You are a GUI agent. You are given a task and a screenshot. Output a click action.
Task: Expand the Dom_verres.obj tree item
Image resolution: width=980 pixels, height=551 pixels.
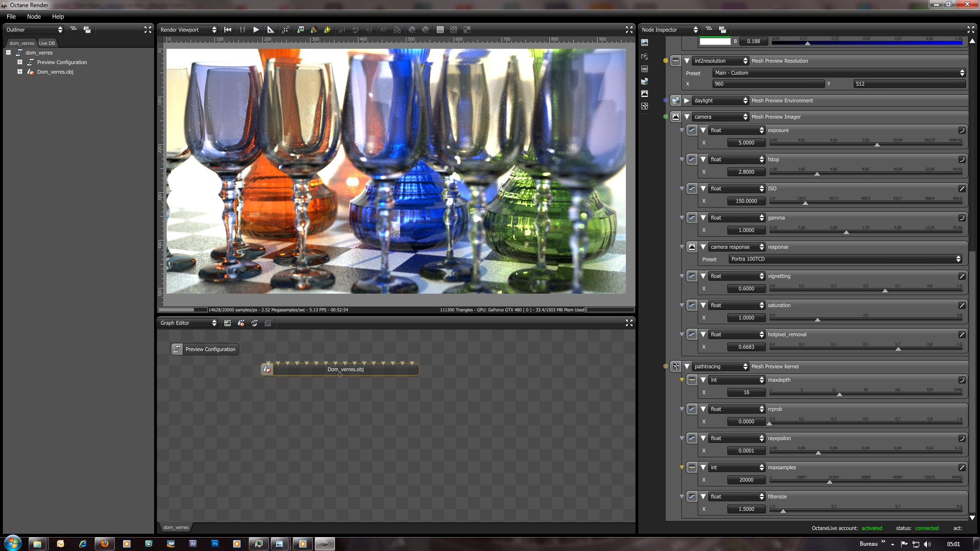click(20, 72)
